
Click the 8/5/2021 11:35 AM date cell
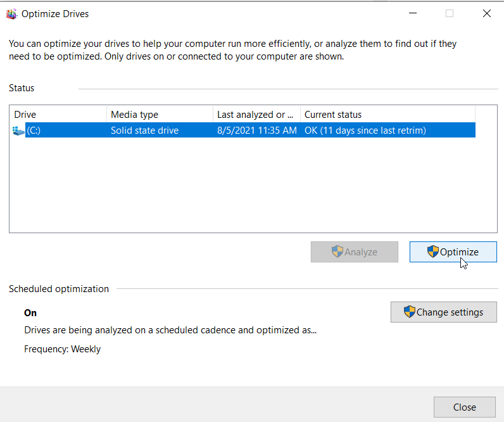[257, 131]
